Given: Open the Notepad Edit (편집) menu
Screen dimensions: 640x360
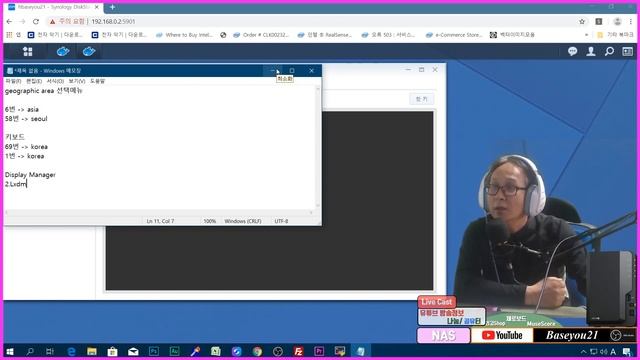Looking at the screenshot, I should [x=34, y=81].
